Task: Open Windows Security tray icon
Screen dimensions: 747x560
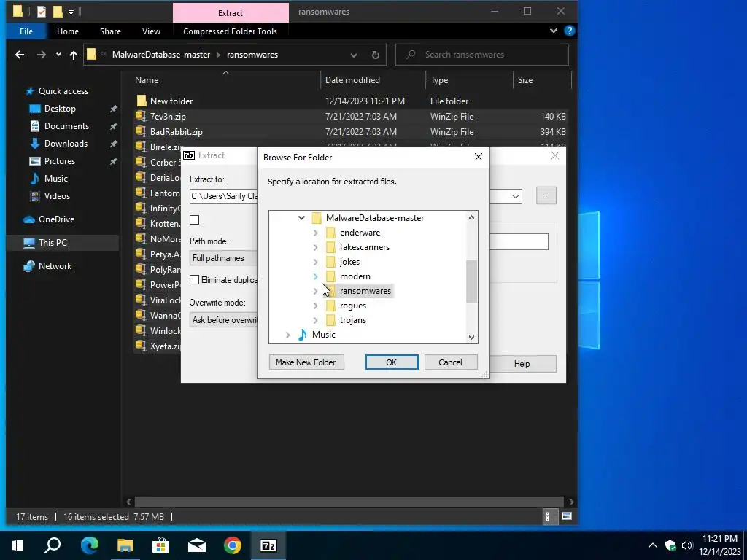Action: [670, 545]
